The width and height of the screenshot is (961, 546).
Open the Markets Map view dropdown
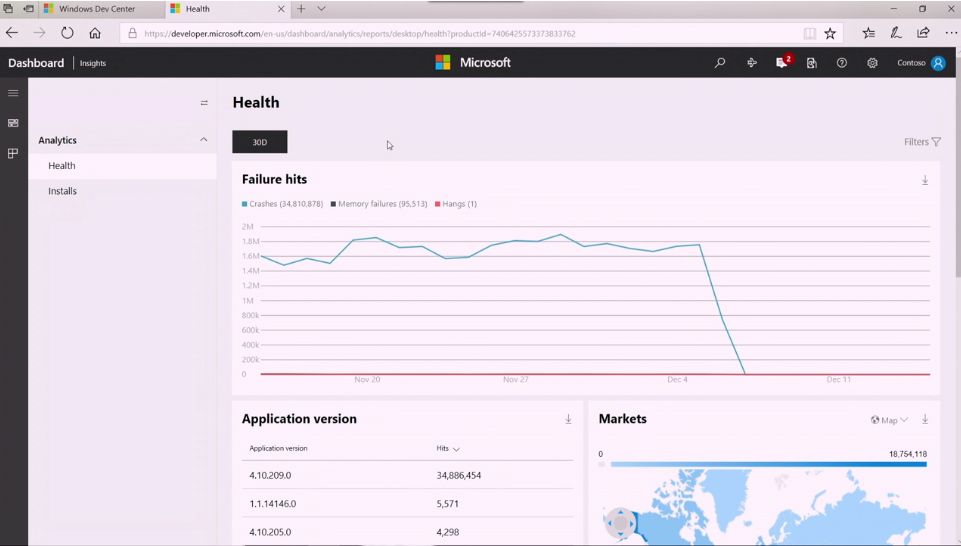coord(889,420)
